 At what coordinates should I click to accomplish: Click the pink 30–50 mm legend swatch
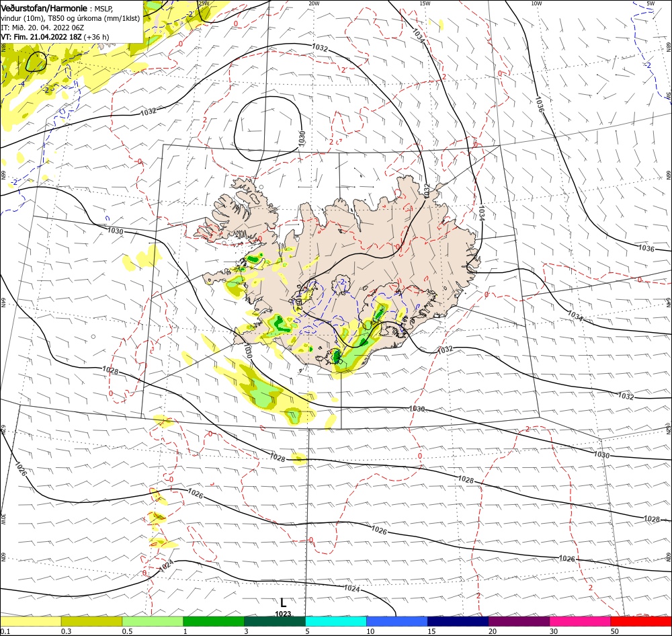[581, 621]
